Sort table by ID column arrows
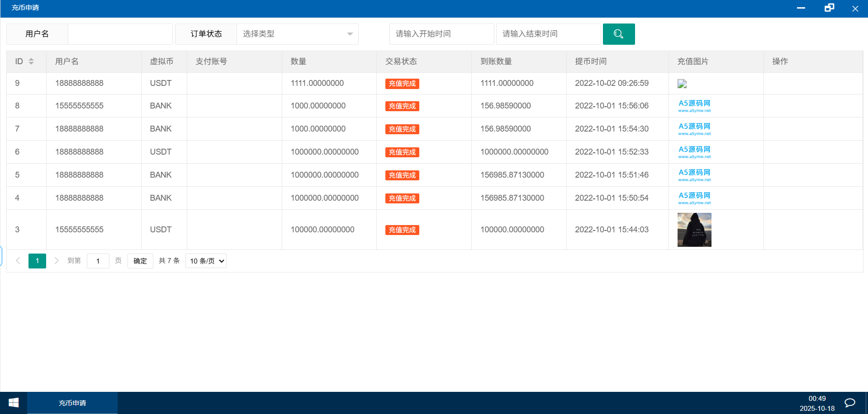This screenshot has width=868, height=414. [31, 61]
